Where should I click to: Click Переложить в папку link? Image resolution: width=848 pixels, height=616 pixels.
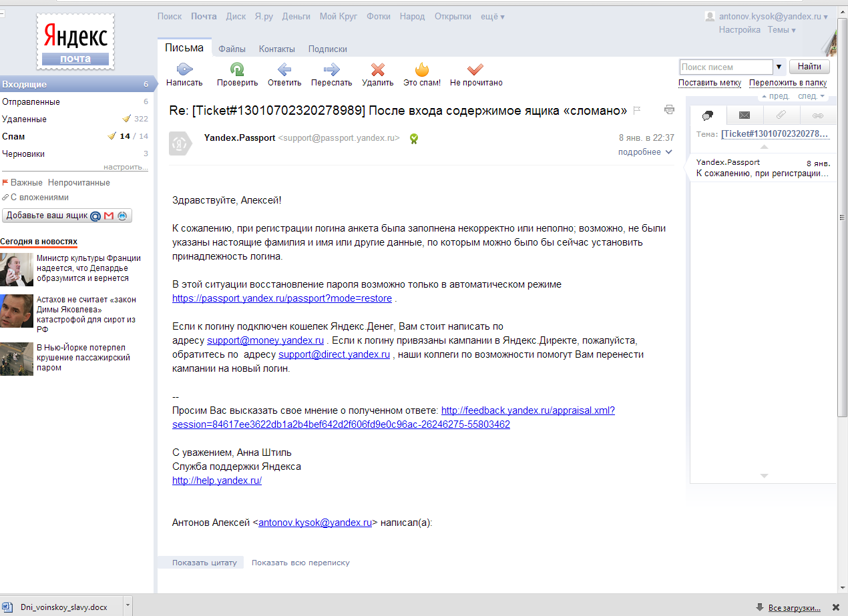point(788,83)
